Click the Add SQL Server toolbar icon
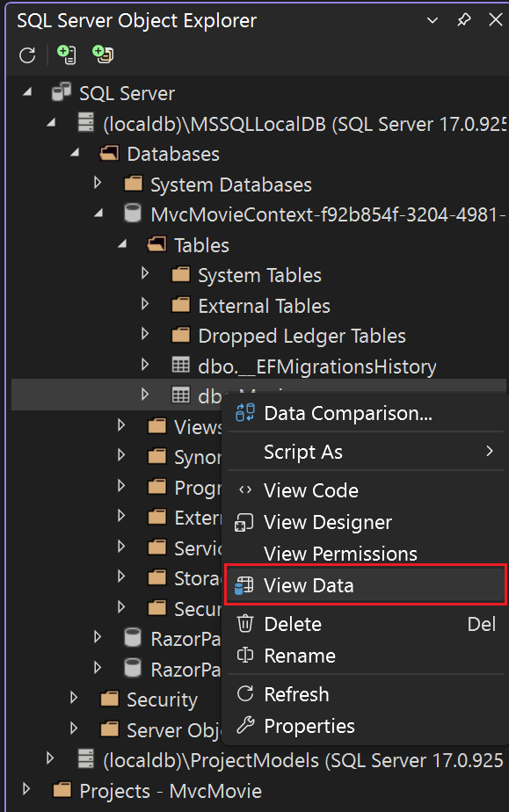 pos(67,54)
